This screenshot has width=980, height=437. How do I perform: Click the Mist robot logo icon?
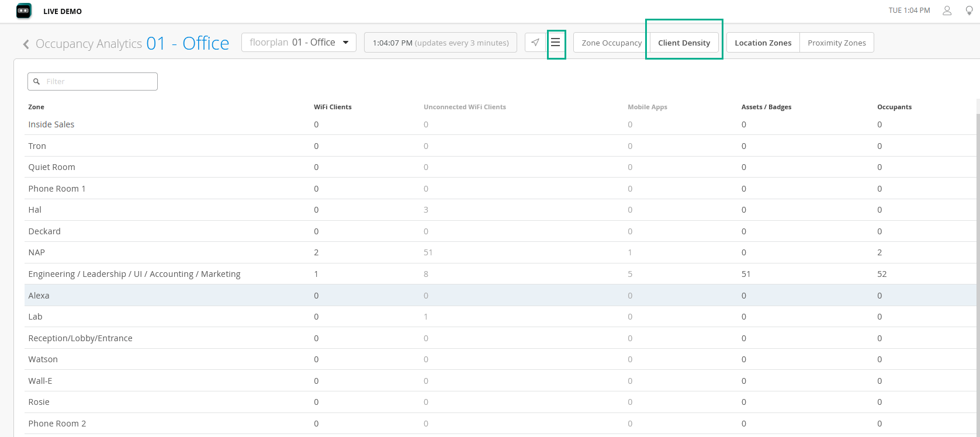click(24, 11)
